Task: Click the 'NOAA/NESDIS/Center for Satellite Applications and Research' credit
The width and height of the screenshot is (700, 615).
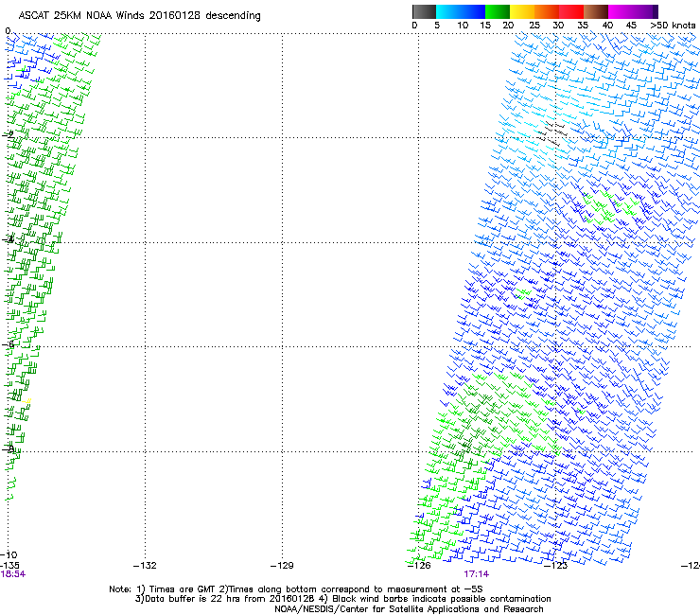Action: (409, 609)
